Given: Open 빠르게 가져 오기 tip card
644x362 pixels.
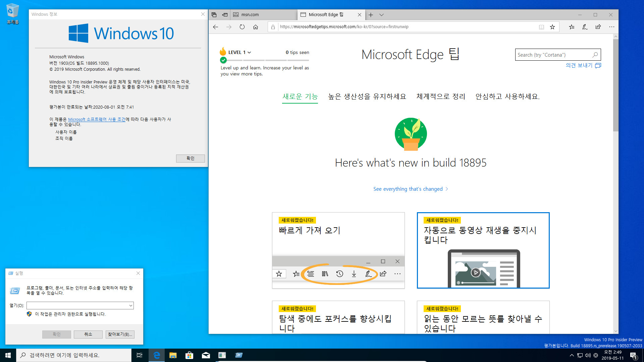Looking at the screenshot, I should tap(338, 250).
